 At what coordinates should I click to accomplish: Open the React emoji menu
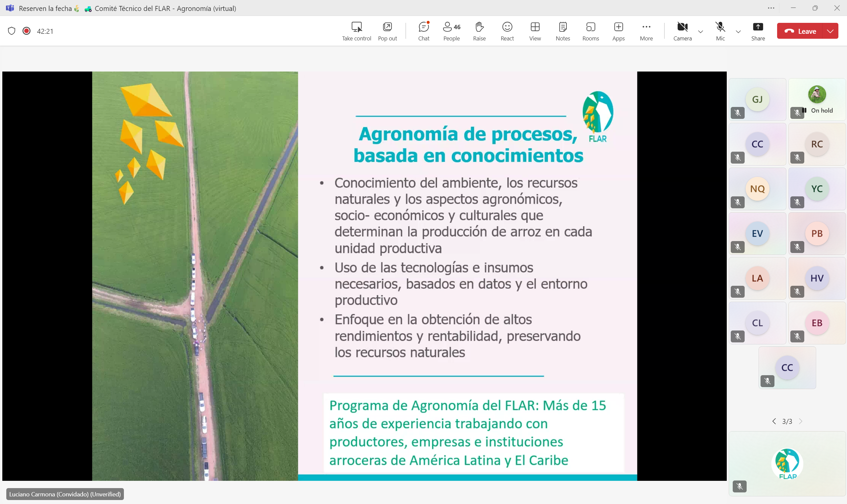(x=507, y=31)
